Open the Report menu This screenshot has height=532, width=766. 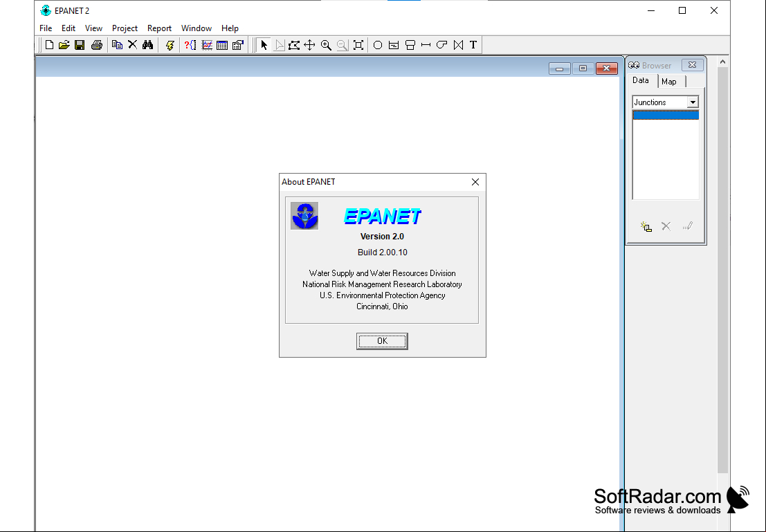coord(159,28)
